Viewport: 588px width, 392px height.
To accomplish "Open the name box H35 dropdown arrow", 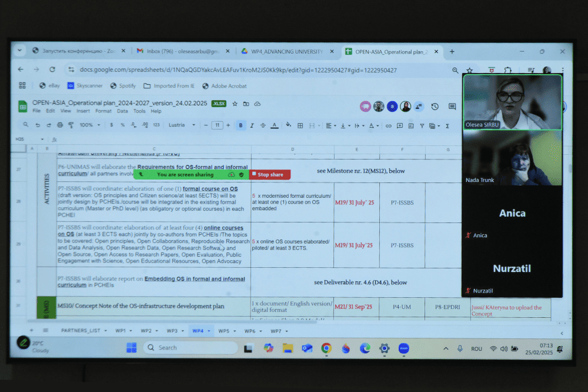I will coord(42,139).
